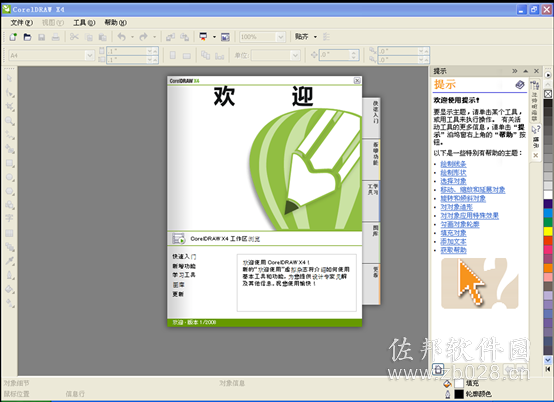Screen dimensions: 554x402
Task: Pick the yellow swatch in color palette
Action: pos(548,231)
